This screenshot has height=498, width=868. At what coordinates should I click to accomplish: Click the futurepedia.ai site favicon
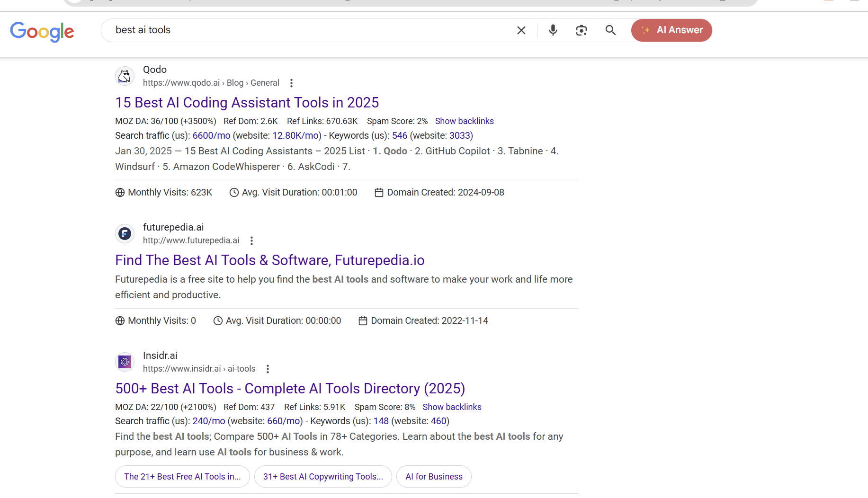click(125, 233)
